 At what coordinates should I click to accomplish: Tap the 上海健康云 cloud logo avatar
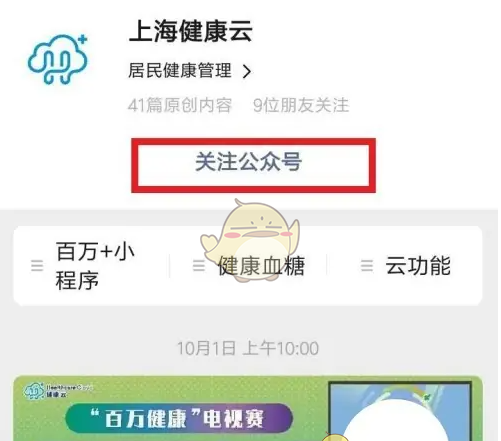58,59
